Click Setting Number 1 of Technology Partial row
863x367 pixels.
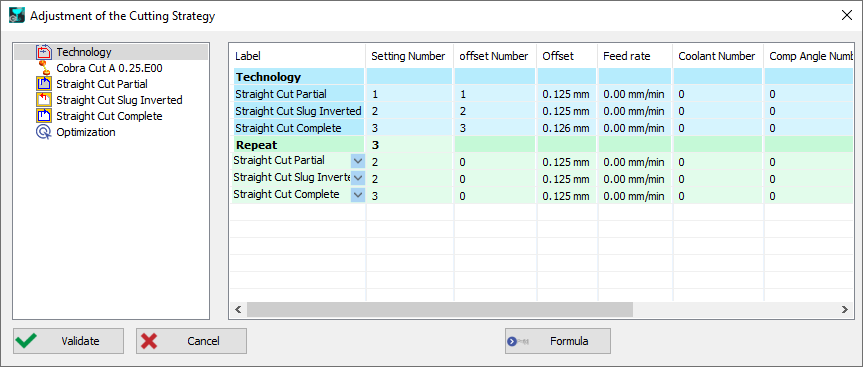[x=410, y=94]
